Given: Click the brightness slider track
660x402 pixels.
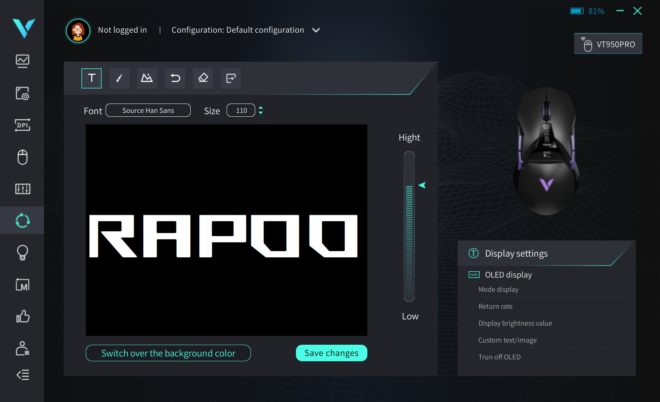Looking at the screenshot, I should 409,226.
